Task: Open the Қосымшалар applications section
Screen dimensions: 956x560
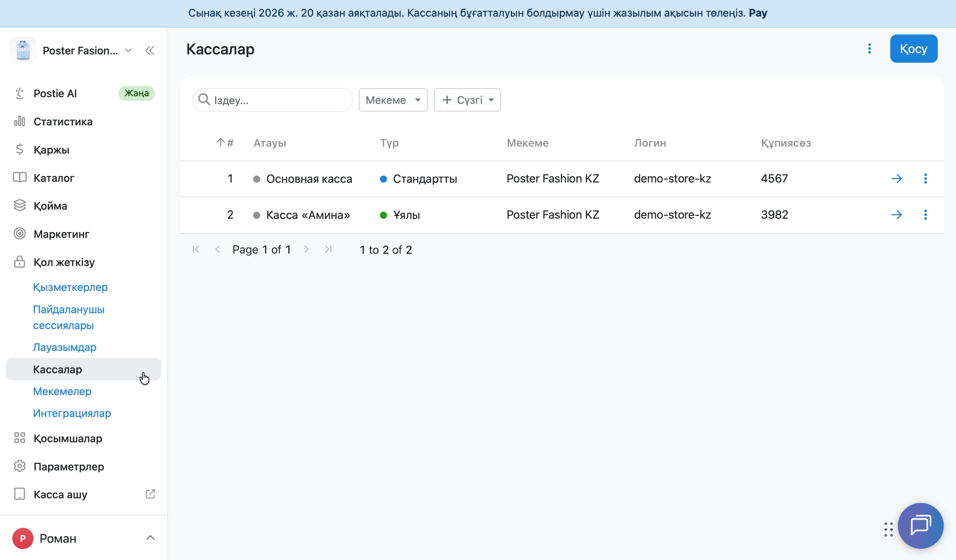Action: click(x=84, y=438)
